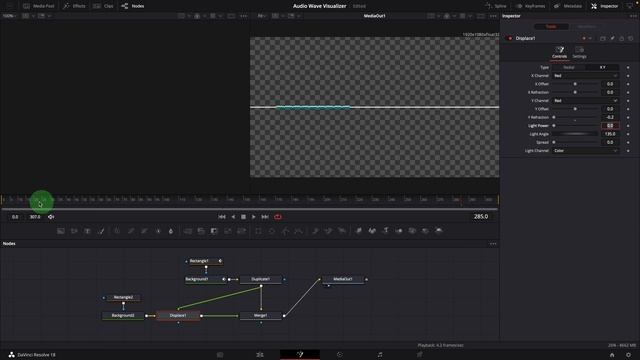640x360 pixels.
Task: Click the X Offset slider handle
Action: (x=575, y=84)
